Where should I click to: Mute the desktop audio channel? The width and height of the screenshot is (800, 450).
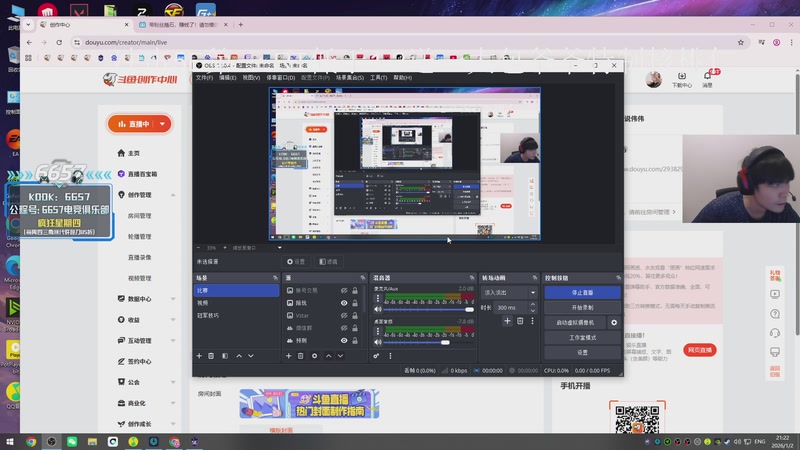[x=378, y=342]
